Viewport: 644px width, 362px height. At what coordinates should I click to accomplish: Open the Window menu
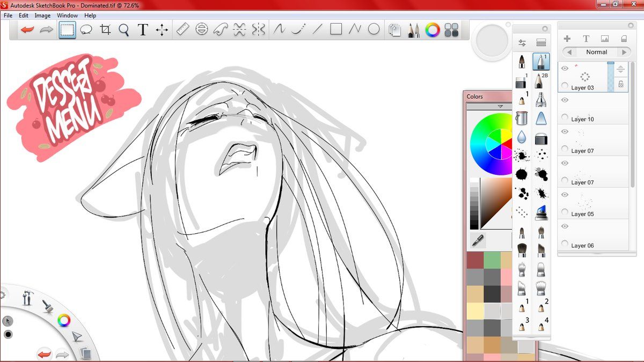pos(67,16)
